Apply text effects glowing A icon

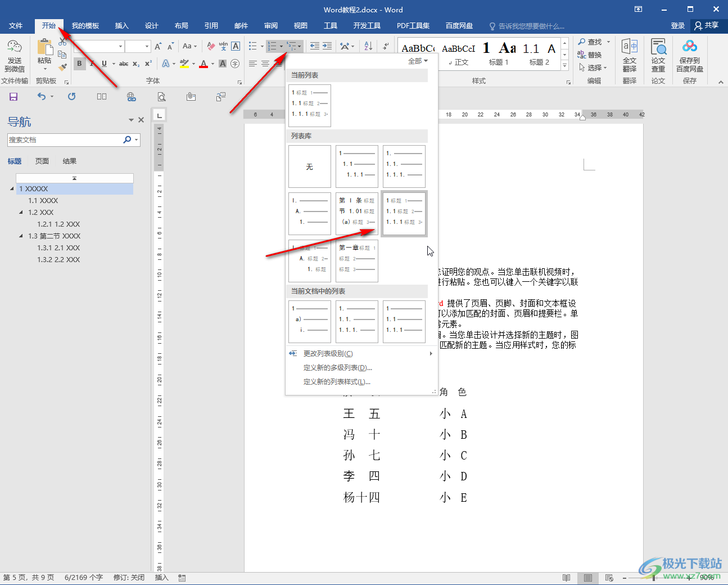[166, 64]
